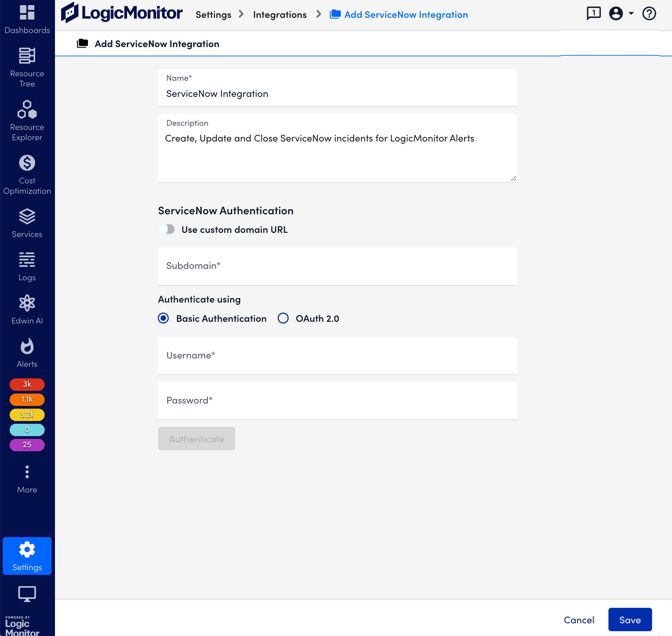The width and height of the screenshot is (672, 636).
Task: Cancel the integration setup
Action: coord(579,620)
